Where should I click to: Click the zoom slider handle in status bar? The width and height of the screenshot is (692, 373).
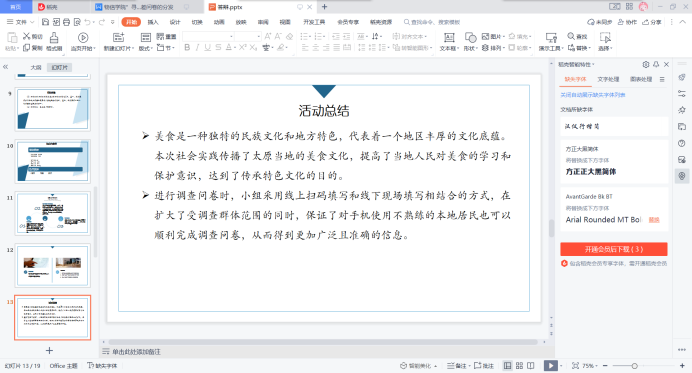pyautogui.click(x=635, y=366)
